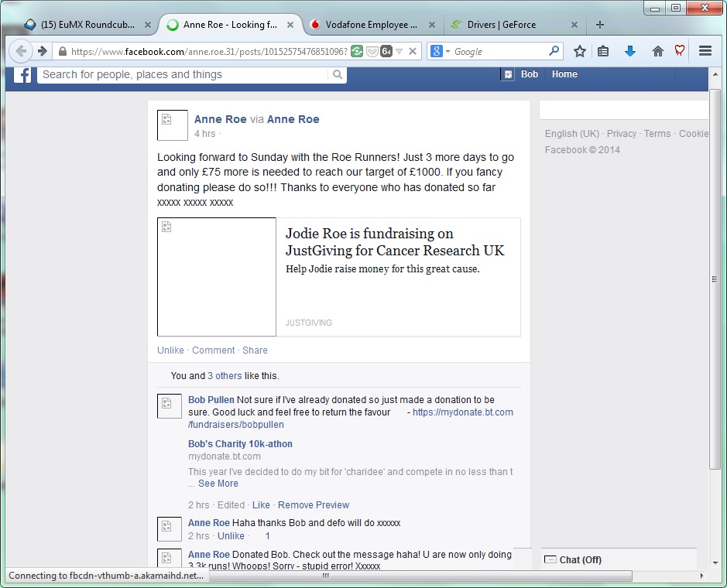This screenshot has height=588, width=727.
Task: Open the search engine selector dropdown
Action: [x=439, y=52]
